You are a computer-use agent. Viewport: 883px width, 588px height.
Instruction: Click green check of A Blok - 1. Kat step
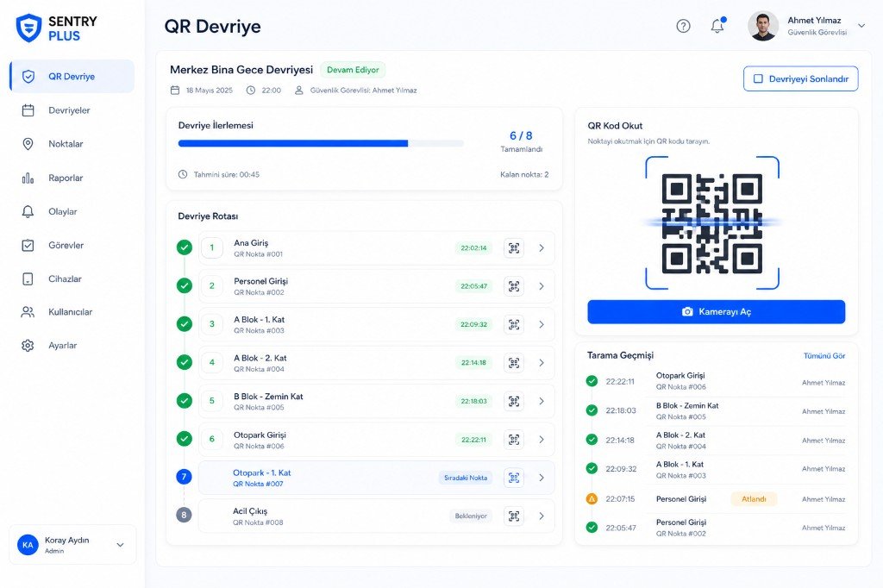click(x=185, y=324)
